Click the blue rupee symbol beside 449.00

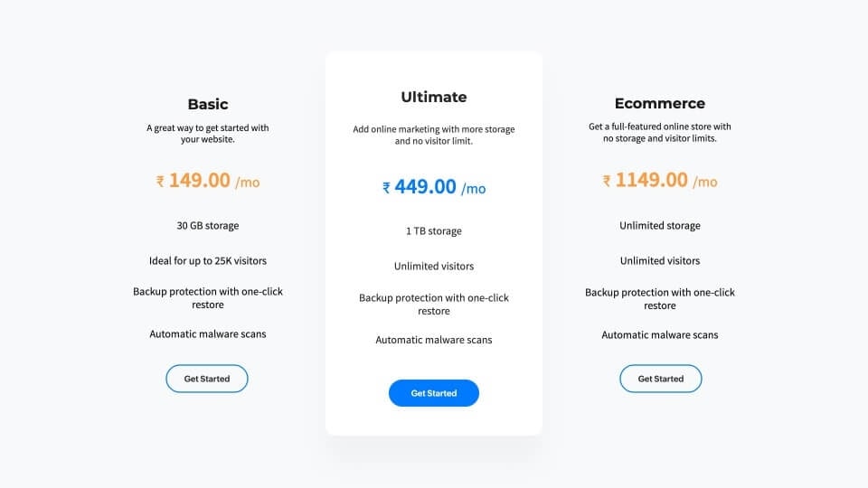click(x=386, y=188)
